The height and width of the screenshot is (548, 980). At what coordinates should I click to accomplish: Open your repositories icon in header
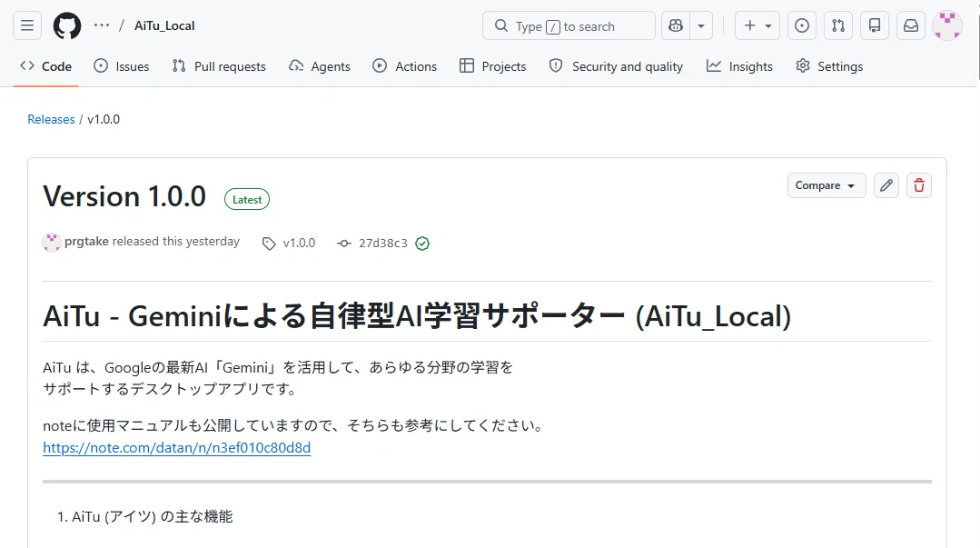point(875,25)
